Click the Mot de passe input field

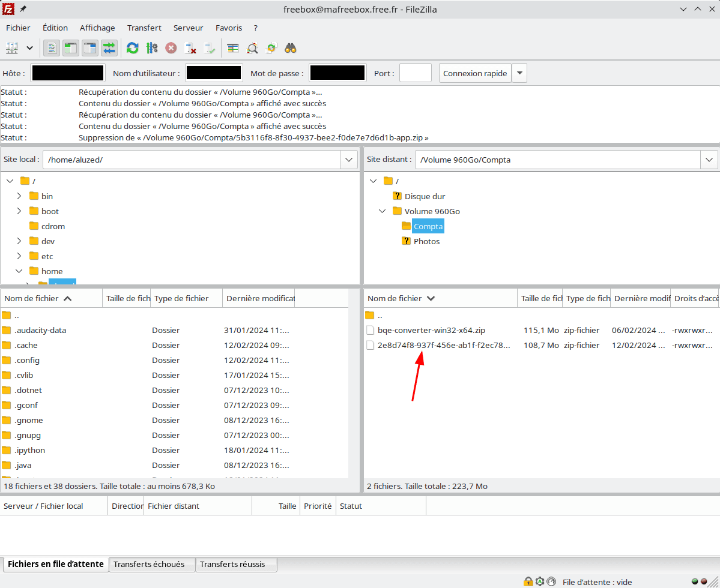point(337,73)
